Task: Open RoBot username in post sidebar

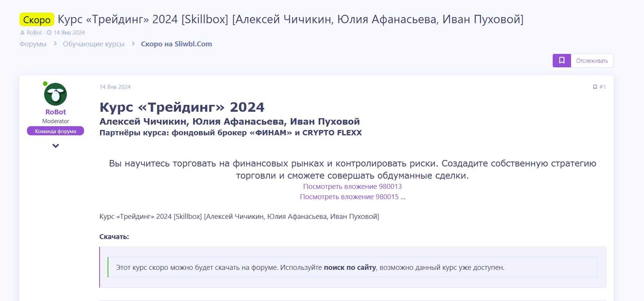Action: 56,112
